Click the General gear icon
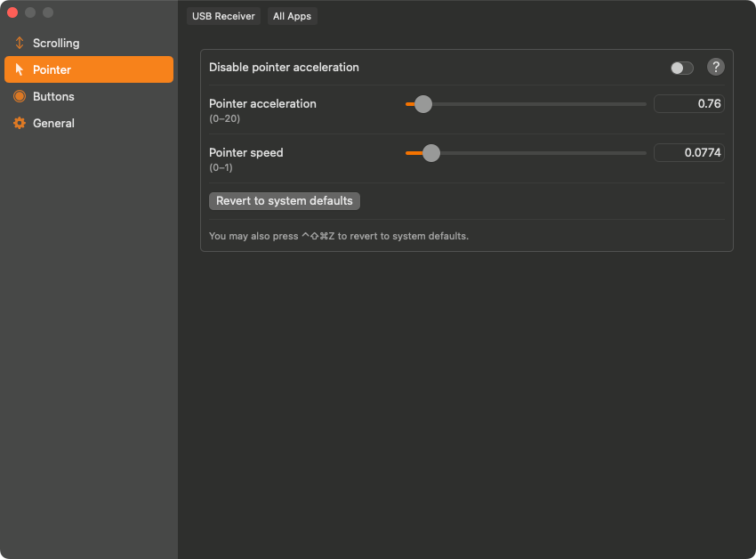Image resolution: width=756 pixels, height=559 pixels. 20,123
